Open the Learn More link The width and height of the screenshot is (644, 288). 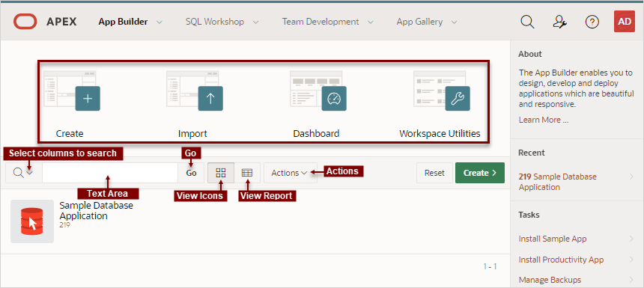pyautogui.click(x=544, y=120)
